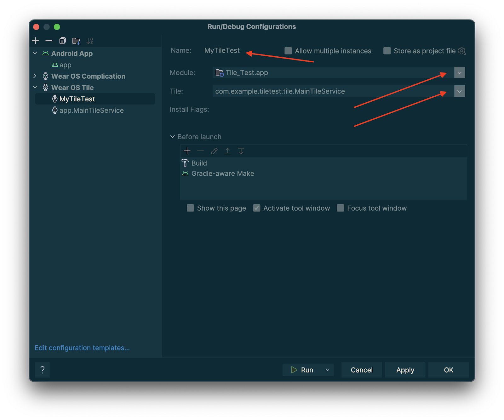The image size is (504, 420).
Task: Move the Gradle-aware Make task up
Action: pos(228,151)
